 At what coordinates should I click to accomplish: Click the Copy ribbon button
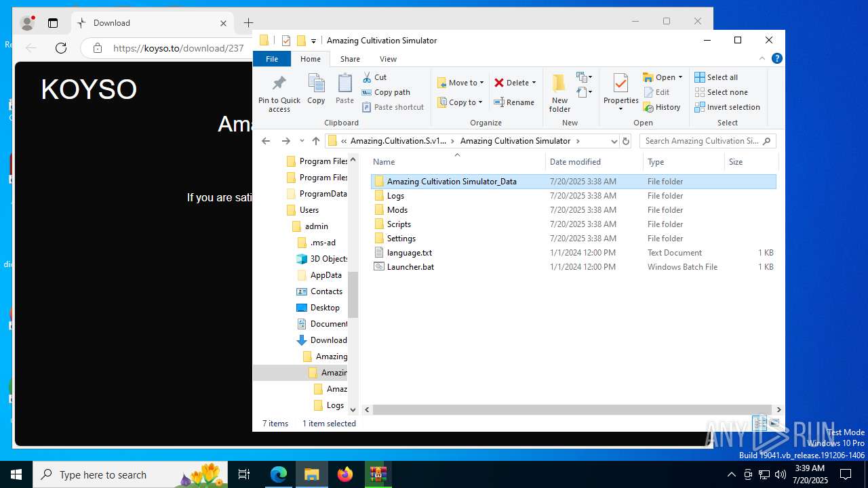pyautogui.click(x=316, y=89)
